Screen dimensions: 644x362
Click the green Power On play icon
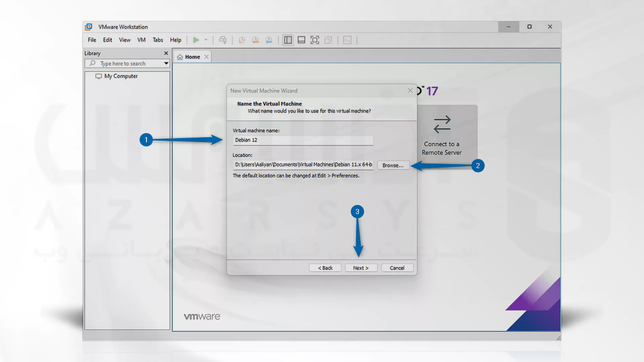196,40
